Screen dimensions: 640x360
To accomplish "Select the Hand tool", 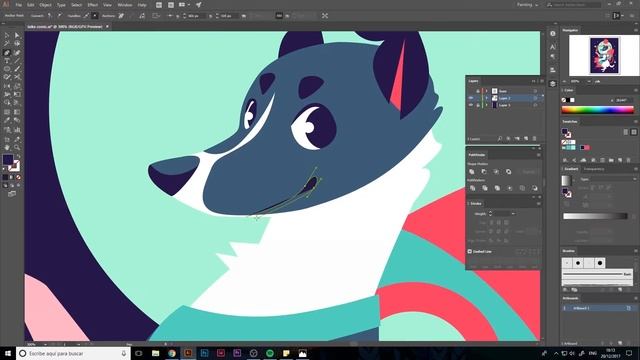I will (x=7, y=147).
